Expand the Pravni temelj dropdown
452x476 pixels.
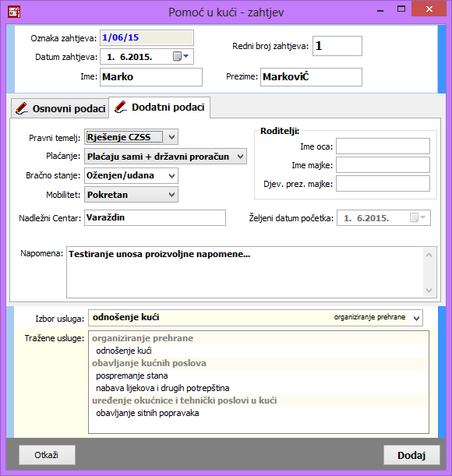(x=171, y=137)
